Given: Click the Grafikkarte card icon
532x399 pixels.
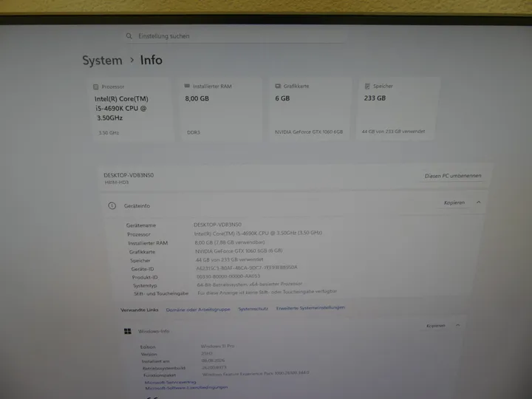Looking at the screenshot, I should coord(278,86).
